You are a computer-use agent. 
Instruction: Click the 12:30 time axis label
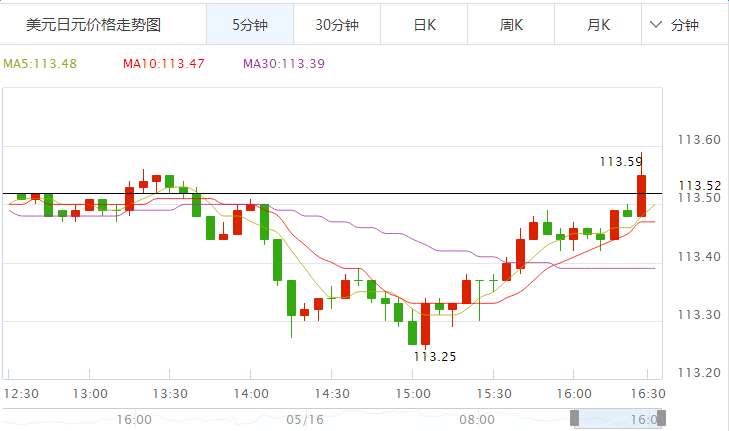click(21, 394)
